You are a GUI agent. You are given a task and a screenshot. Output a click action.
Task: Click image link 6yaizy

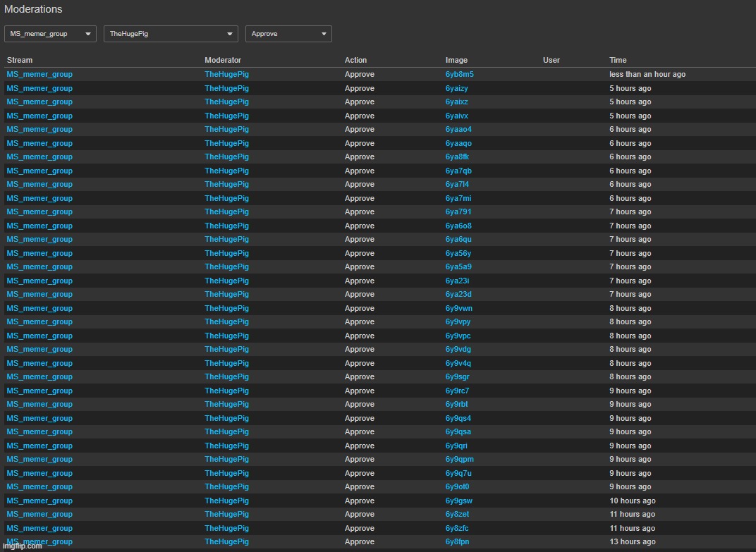tap(456, 88)
